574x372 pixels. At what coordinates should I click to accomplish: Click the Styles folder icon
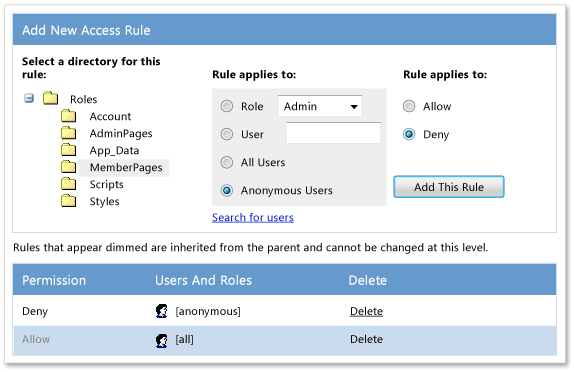(68, 201)
